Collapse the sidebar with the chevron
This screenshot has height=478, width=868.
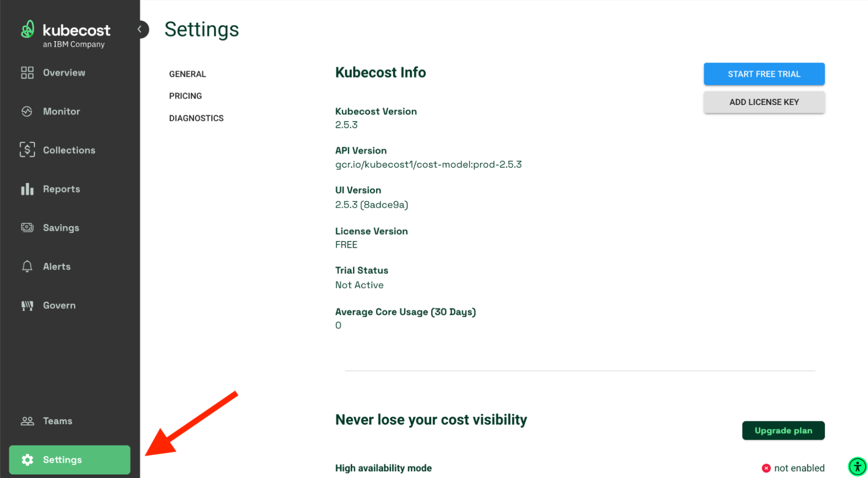[140, 30]
